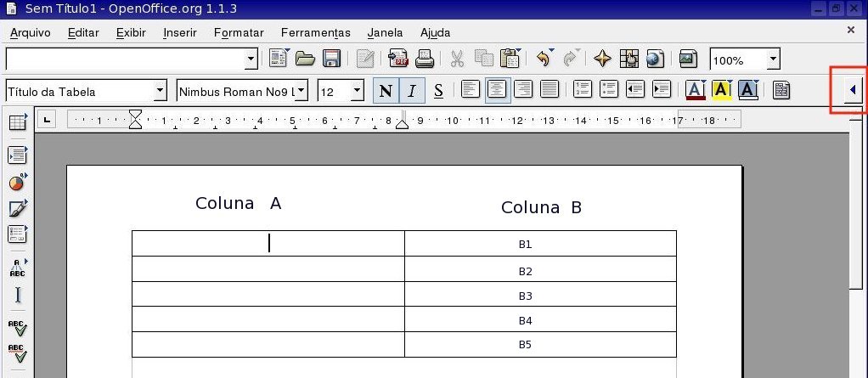Expand the paragraph style dropdown
Screen dimensions: 868x378
pyautogui.click(x=160, y=91)
